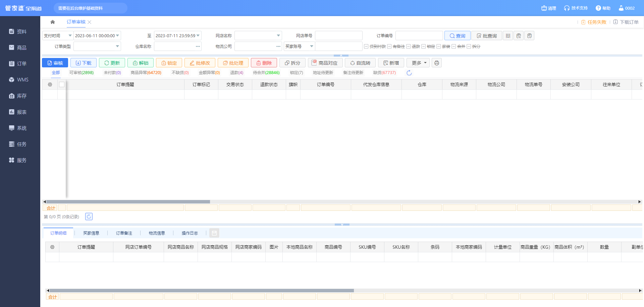Image resolution: width=644 pixels, height=307 pixels.
Task: Click the print icon after 更多
Action: coord(436,63)
